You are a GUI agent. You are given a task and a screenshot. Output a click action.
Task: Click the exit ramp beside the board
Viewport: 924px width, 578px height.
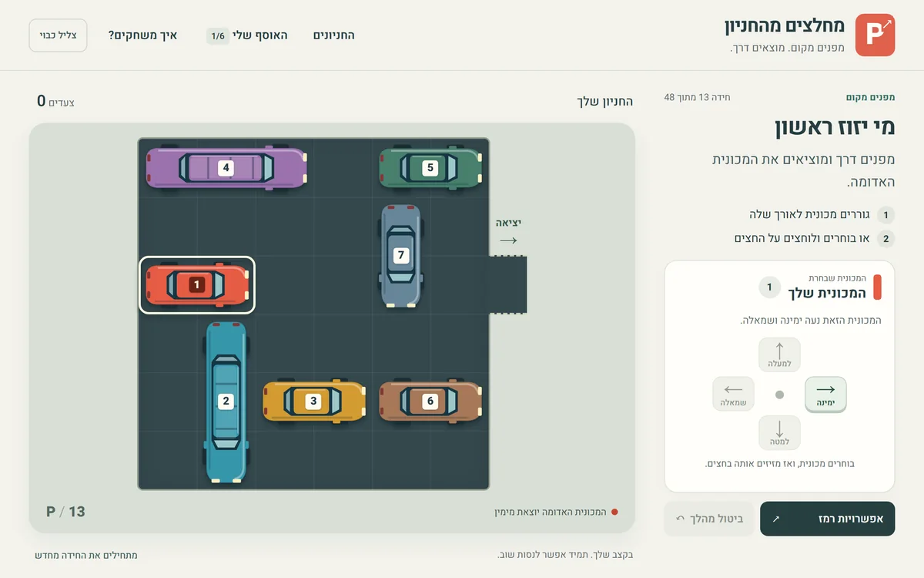508,285
